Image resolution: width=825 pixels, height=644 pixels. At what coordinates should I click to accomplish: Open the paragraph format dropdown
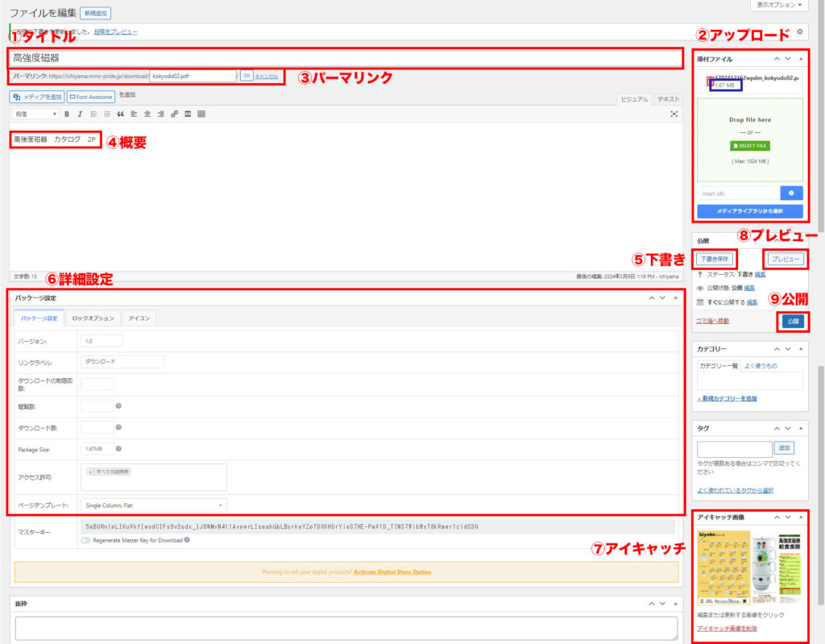coord(35,114)
